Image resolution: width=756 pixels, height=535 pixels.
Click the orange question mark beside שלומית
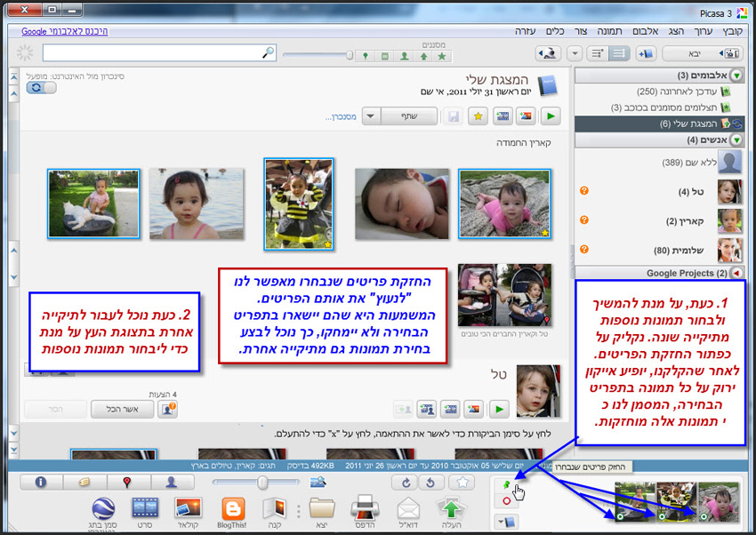click(583, 250)
